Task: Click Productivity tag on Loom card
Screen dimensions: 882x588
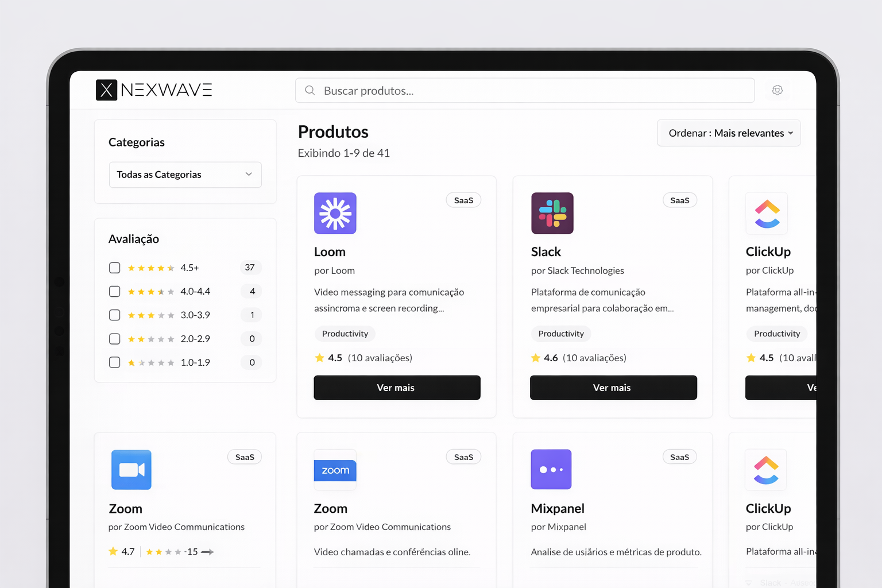Action: 345,334
